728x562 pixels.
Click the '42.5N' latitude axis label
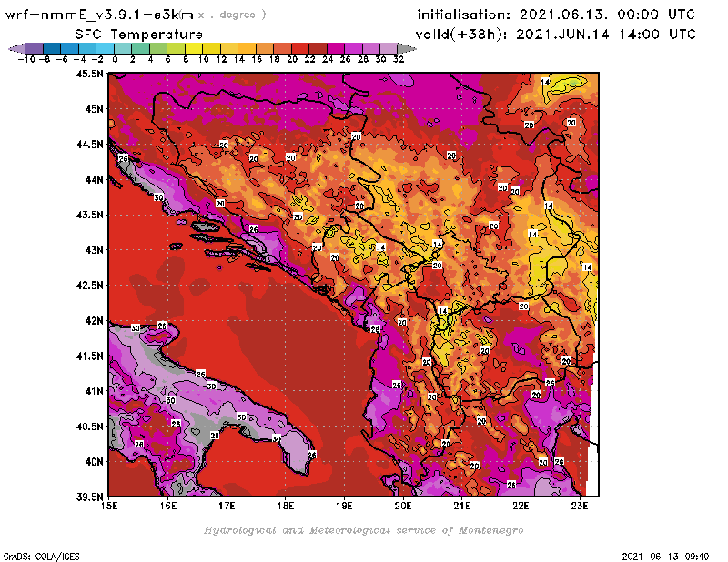[89, 286]
